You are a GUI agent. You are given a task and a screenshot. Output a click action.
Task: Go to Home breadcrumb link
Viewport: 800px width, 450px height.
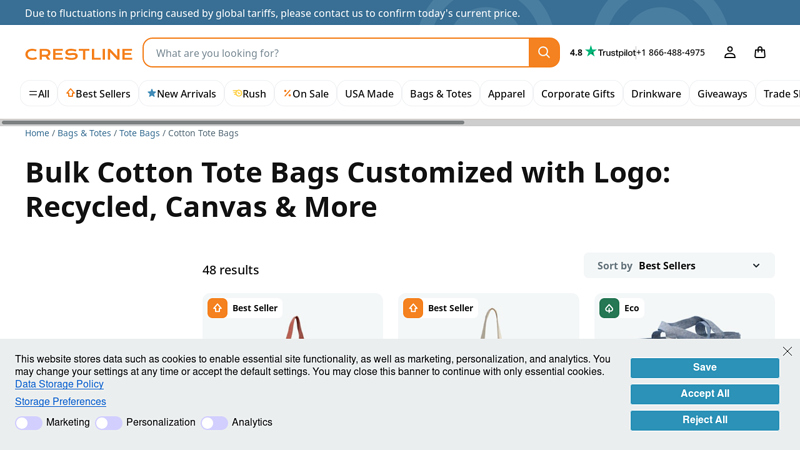[x=37, y=133]
